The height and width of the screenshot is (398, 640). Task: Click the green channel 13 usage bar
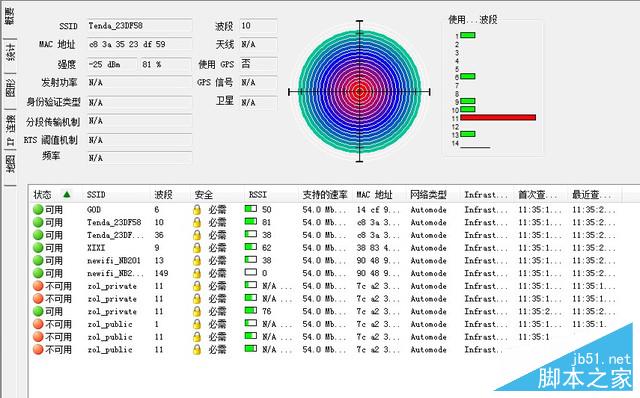[x=468, y=134]
